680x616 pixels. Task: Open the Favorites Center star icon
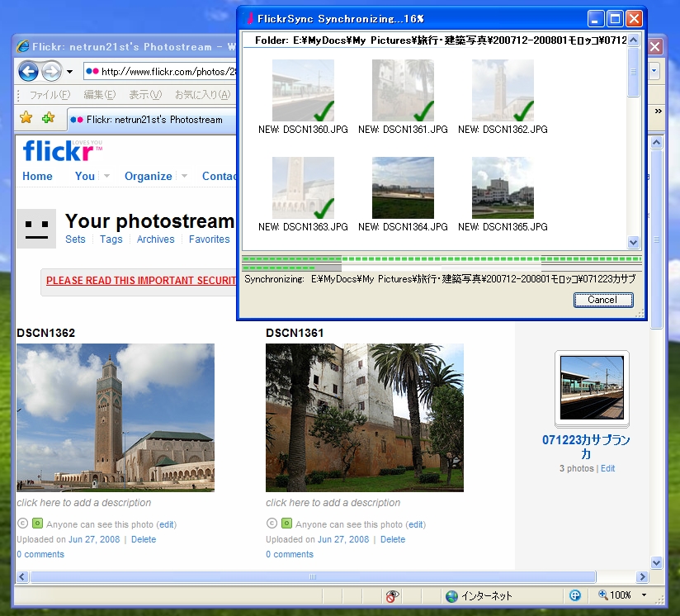coord(26,117)
